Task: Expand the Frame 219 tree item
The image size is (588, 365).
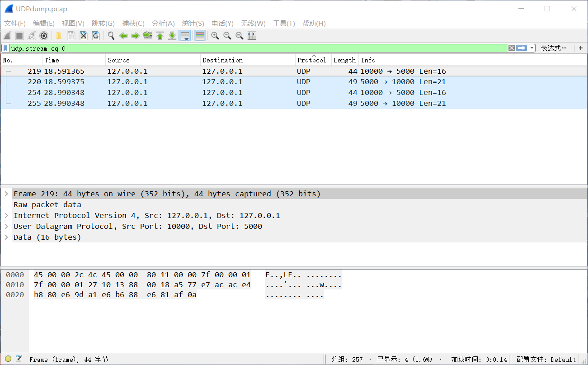Action: [x=6, y=194]
